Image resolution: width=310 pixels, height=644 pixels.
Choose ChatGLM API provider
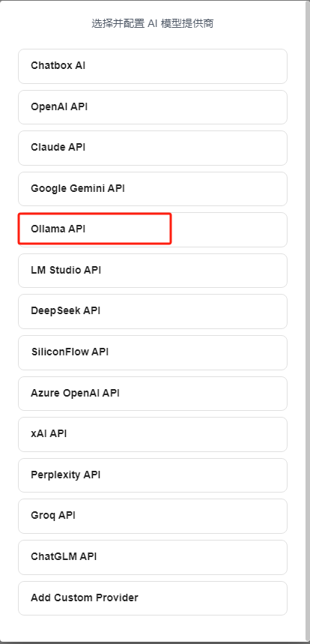(153, 557)
